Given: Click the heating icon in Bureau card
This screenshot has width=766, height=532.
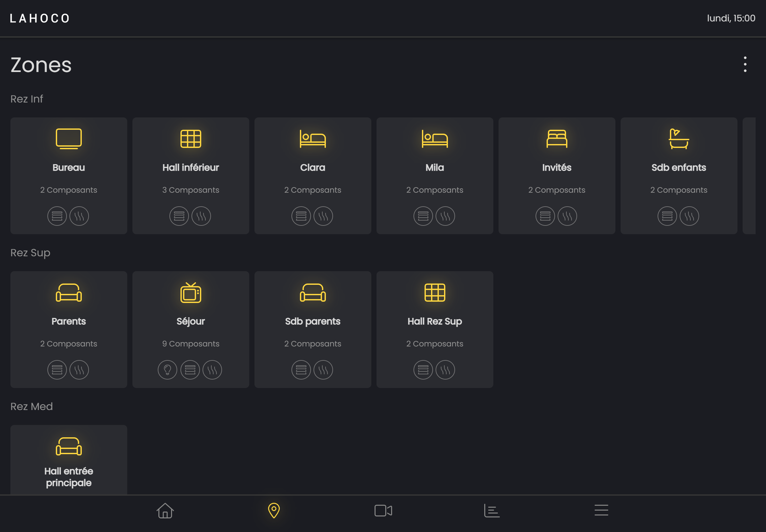Looking at the screenshot, I should coord(79,216).
